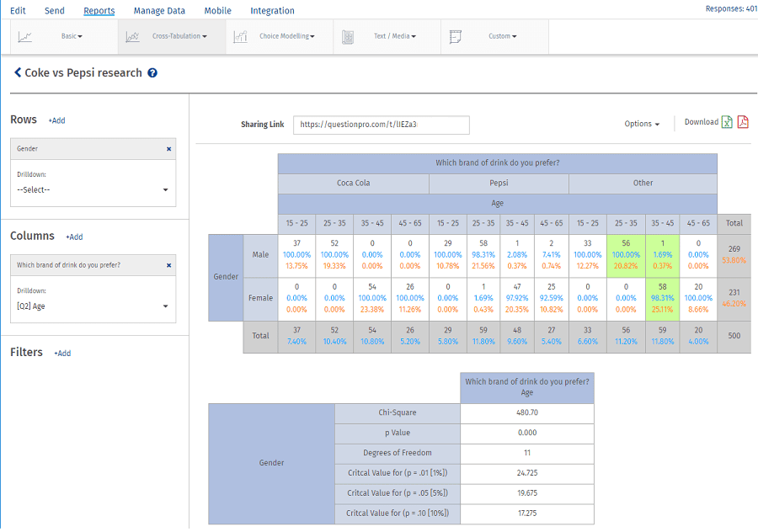This screenshot has height=532, width=758.
Task: Open the help question mark icon
Action: (x=152, y=73)
